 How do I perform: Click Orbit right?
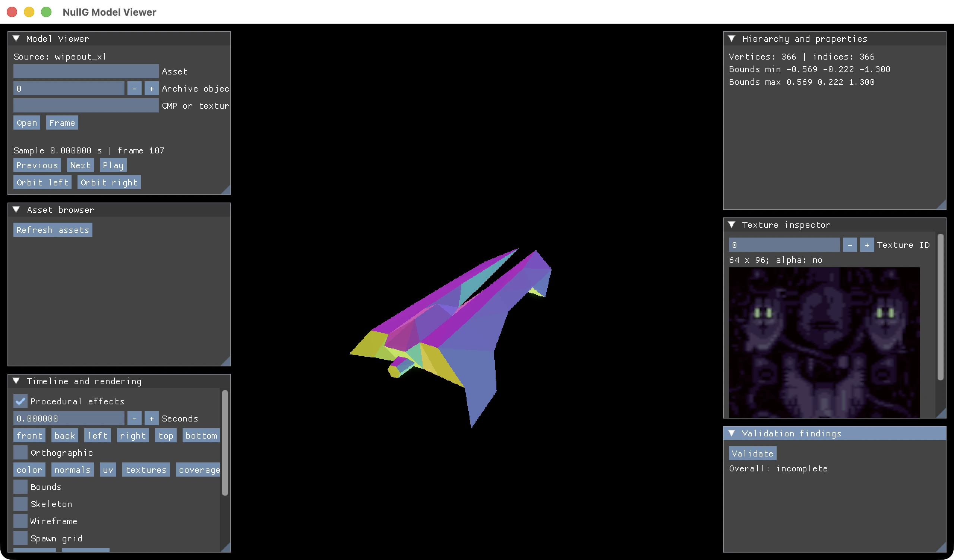click(x=109, y=182)
